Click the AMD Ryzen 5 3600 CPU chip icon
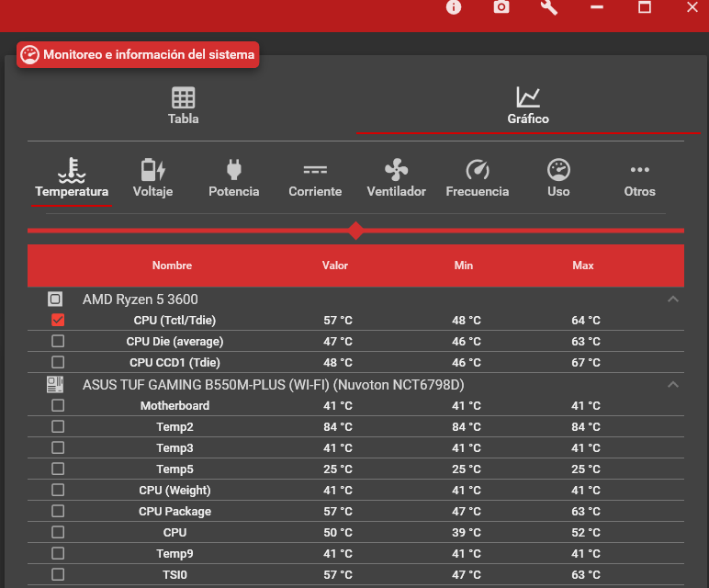This screenshot has width=709, height=588. [55, 299]
